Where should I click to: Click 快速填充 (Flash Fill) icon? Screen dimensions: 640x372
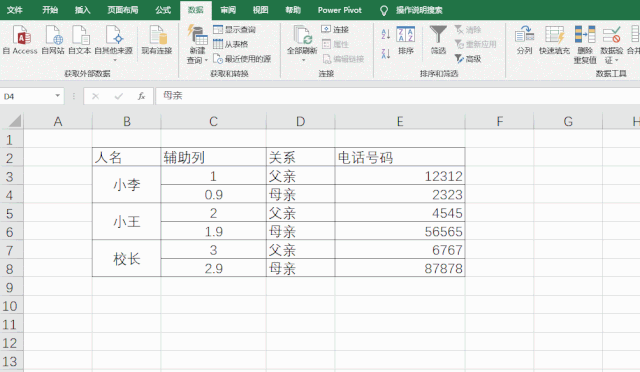(554, 40)
